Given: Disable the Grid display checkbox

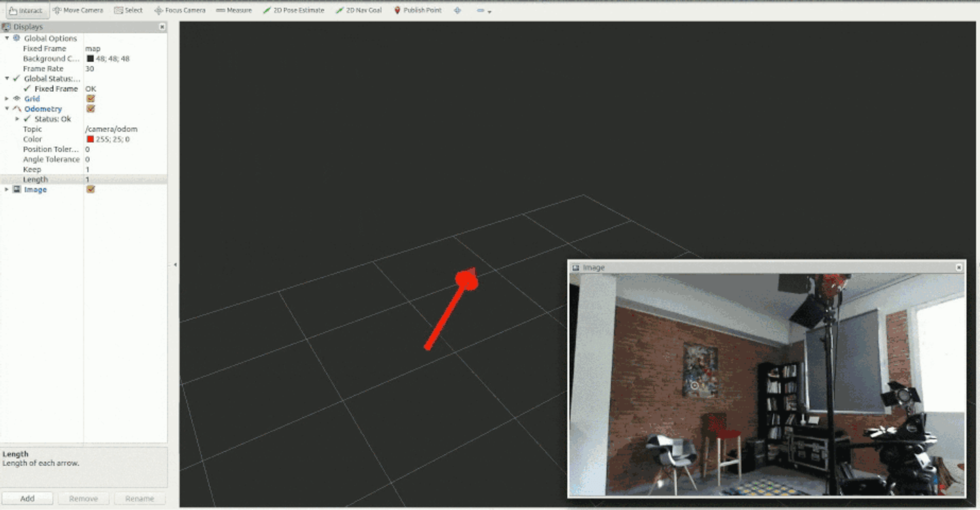Looking at the screenshot, I should tap(90, 99).
